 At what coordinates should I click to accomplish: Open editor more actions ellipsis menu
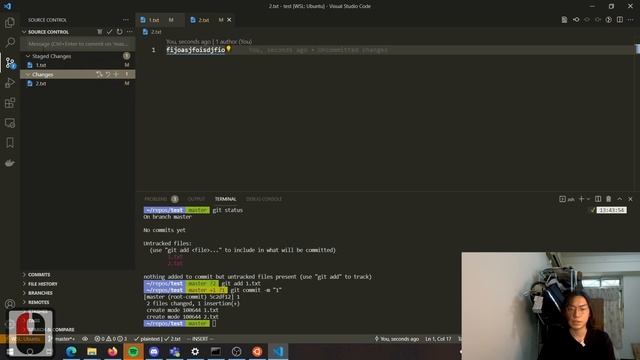pyautogui.click(x=631, y=20)
